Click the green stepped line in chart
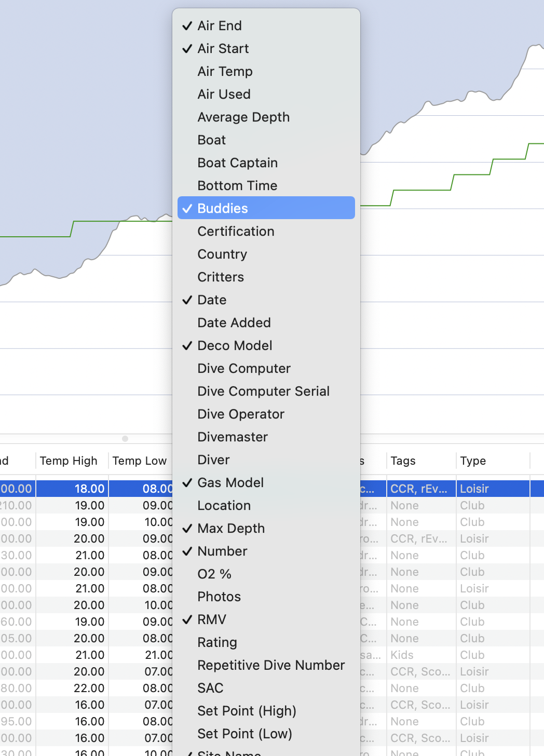This screenshot has height=756, width=544. click(x=421, y=190)
